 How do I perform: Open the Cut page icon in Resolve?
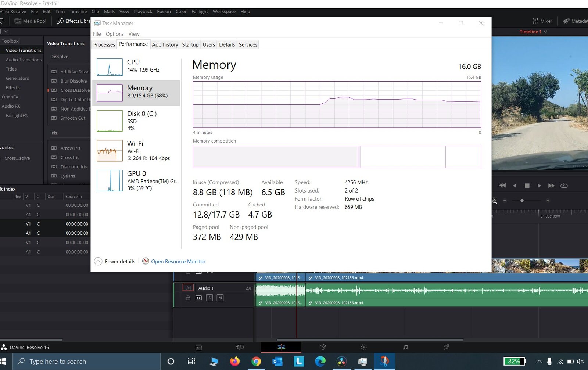pyautogui.click(x=240, y=347)
